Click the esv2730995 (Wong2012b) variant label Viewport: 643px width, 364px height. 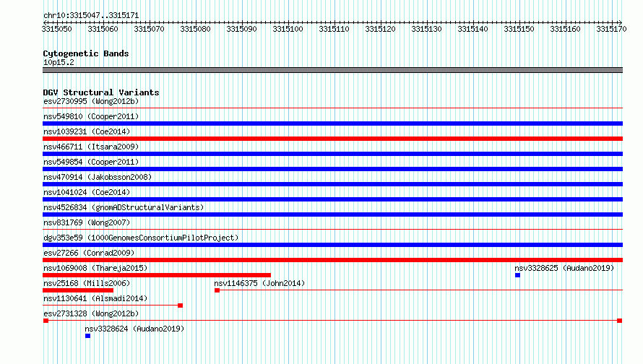tap(91, 101)
